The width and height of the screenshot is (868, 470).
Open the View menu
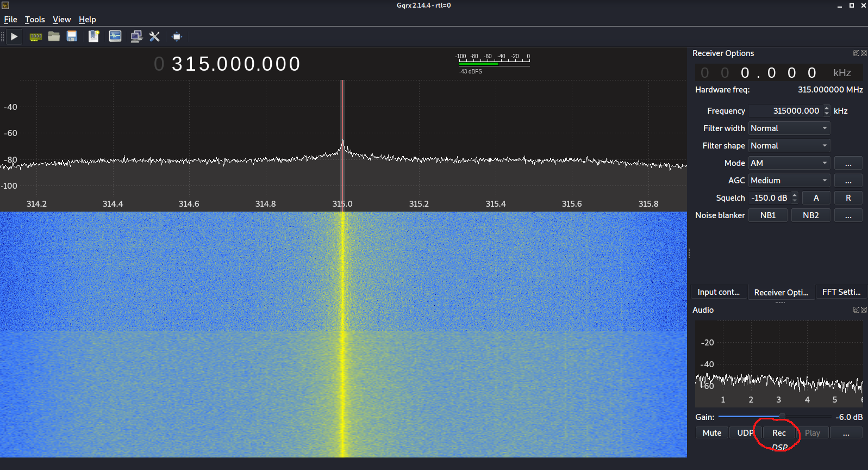pos(61,20)
